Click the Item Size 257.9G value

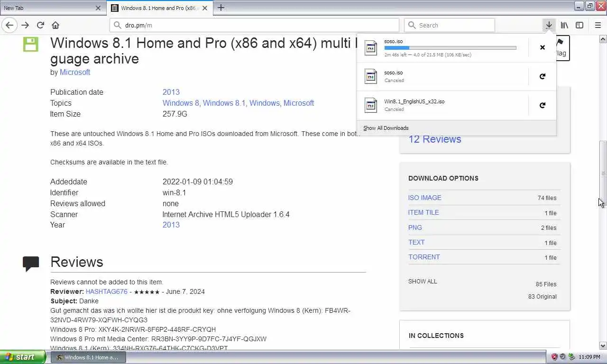coord(175,114)
